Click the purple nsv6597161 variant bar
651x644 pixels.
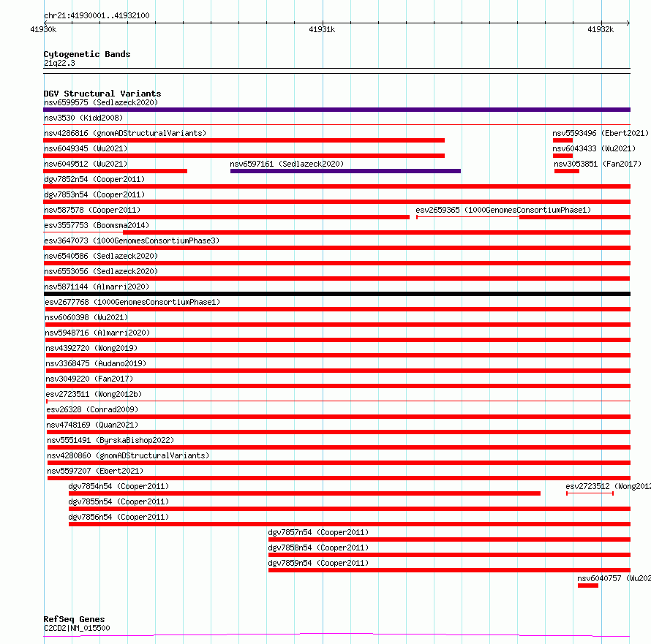click(345, 171)
